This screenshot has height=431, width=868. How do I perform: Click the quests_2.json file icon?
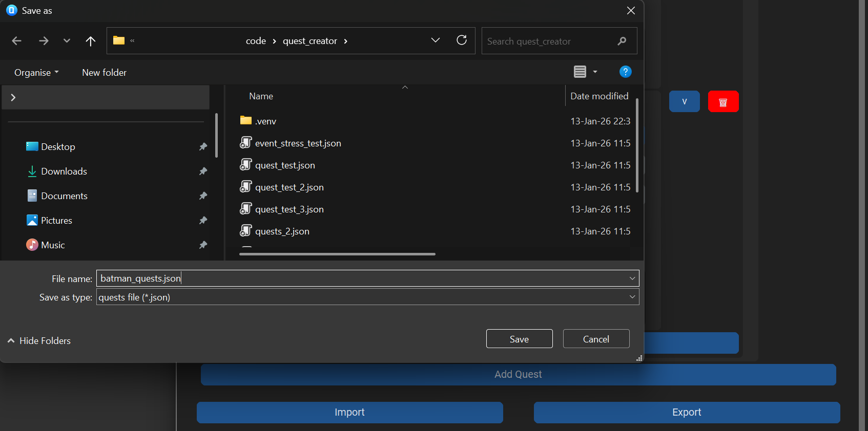(246, 231)
